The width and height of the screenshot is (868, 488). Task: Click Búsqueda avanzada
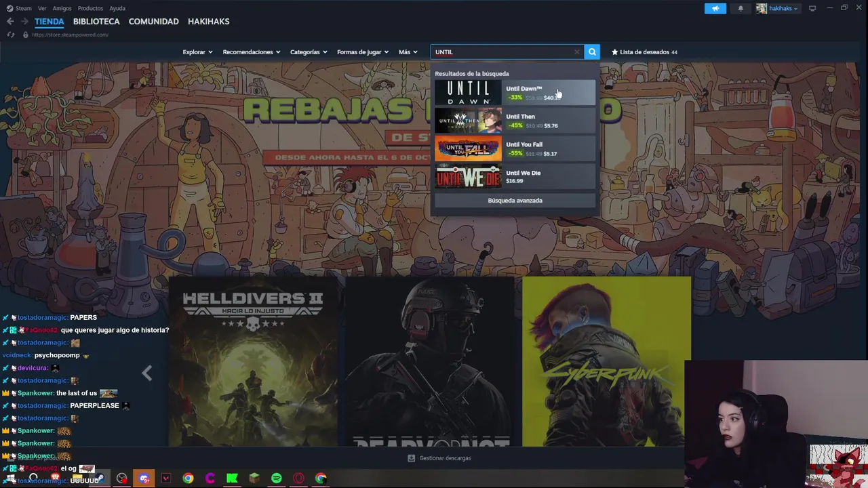[515, 201]
